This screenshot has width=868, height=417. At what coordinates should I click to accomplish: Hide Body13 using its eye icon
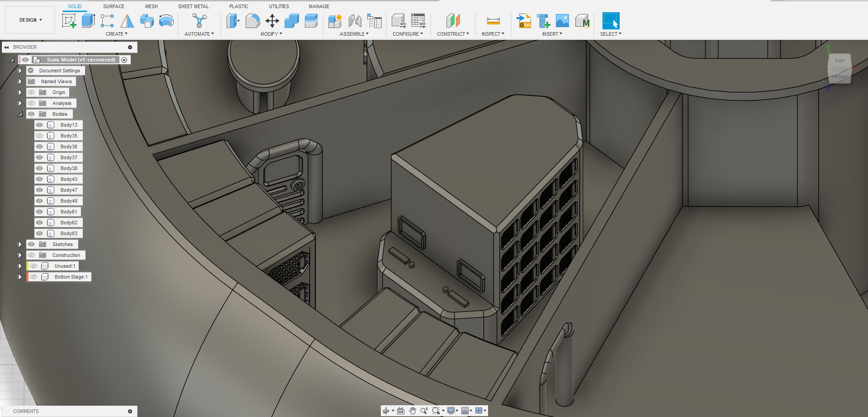40,125
